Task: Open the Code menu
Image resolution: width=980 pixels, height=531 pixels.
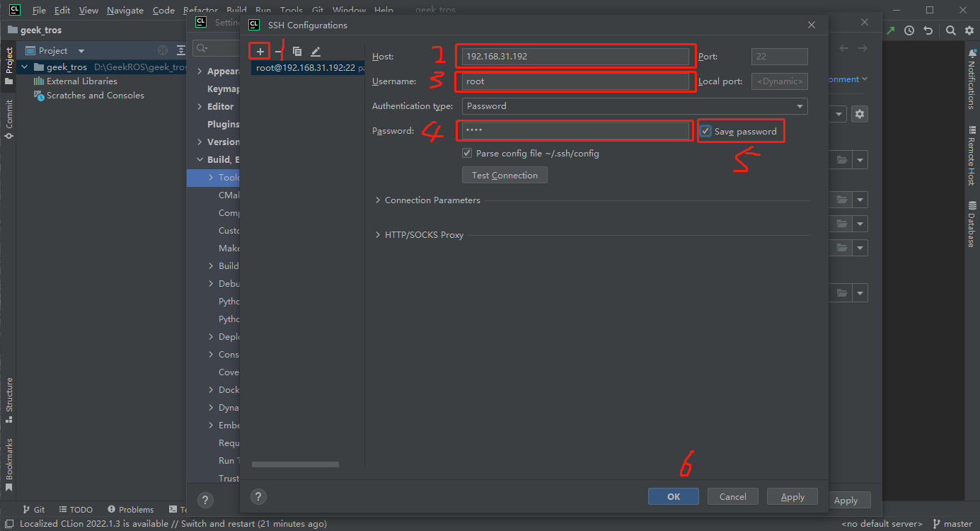Action: coord(163,11)
